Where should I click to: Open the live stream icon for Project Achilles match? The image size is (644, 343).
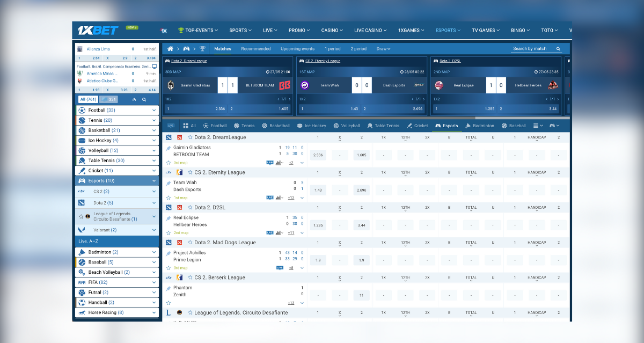(x=280, y=267)
